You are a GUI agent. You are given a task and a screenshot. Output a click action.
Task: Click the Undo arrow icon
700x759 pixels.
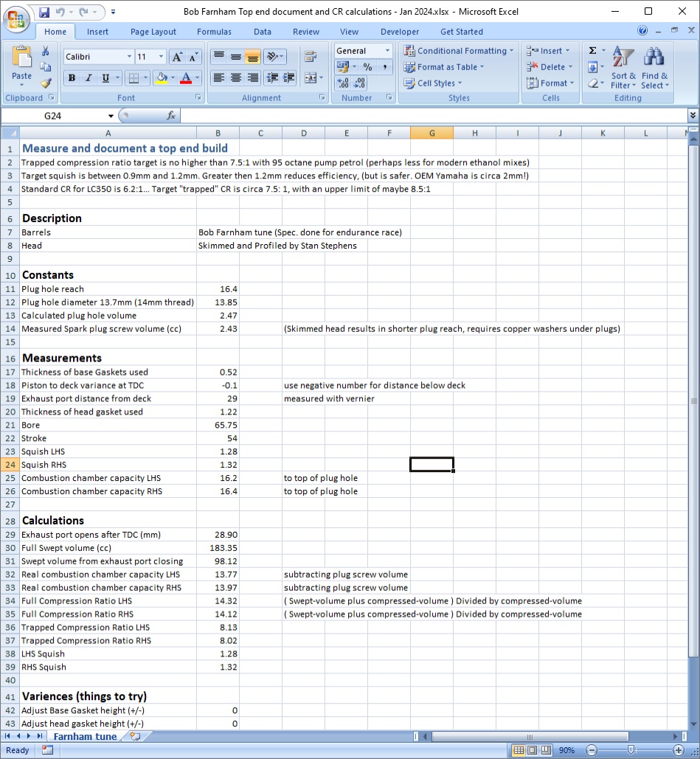coord(60,12)
